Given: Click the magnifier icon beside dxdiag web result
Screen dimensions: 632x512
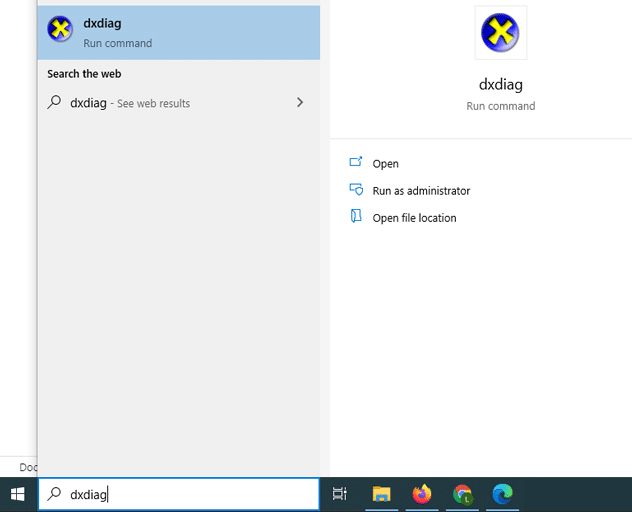Looking at the screenshot, I should pos(54,102).
